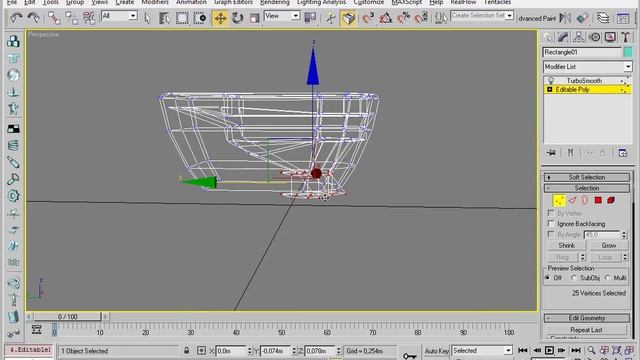Click the Rectangle01 object color swatch
This screenshot has height=360, width=640.
[x=628, y=52]
